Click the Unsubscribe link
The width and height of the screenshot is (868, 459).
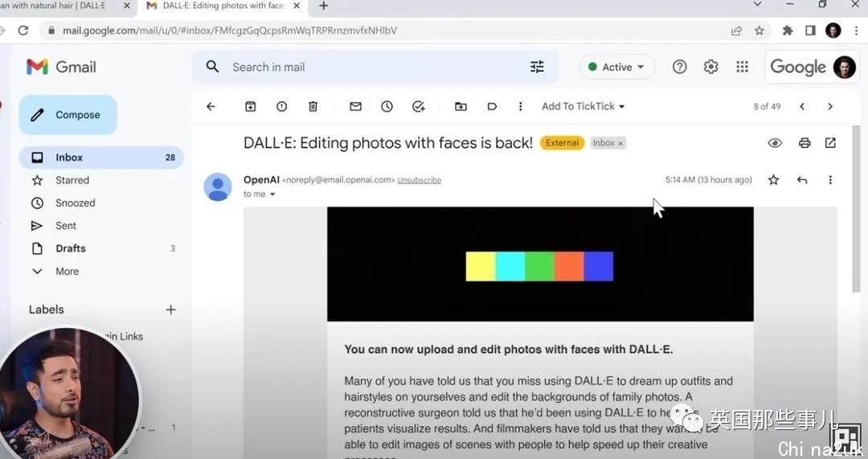coord(419,180)
